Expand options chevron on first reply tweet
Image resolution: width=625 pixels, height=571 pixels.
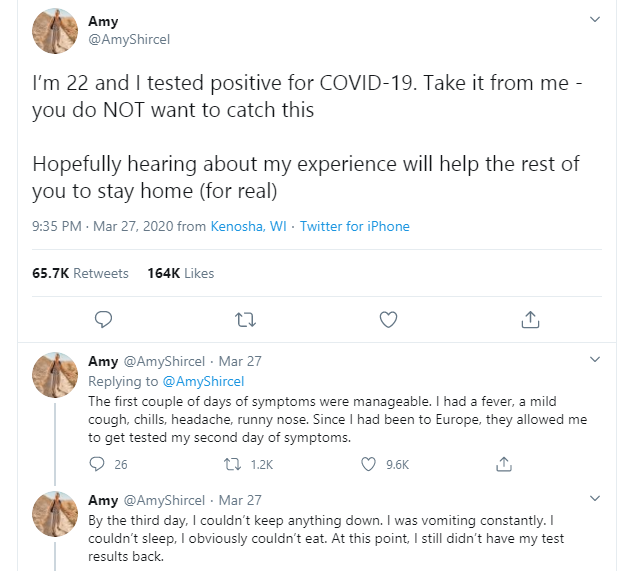click(595, 359)
